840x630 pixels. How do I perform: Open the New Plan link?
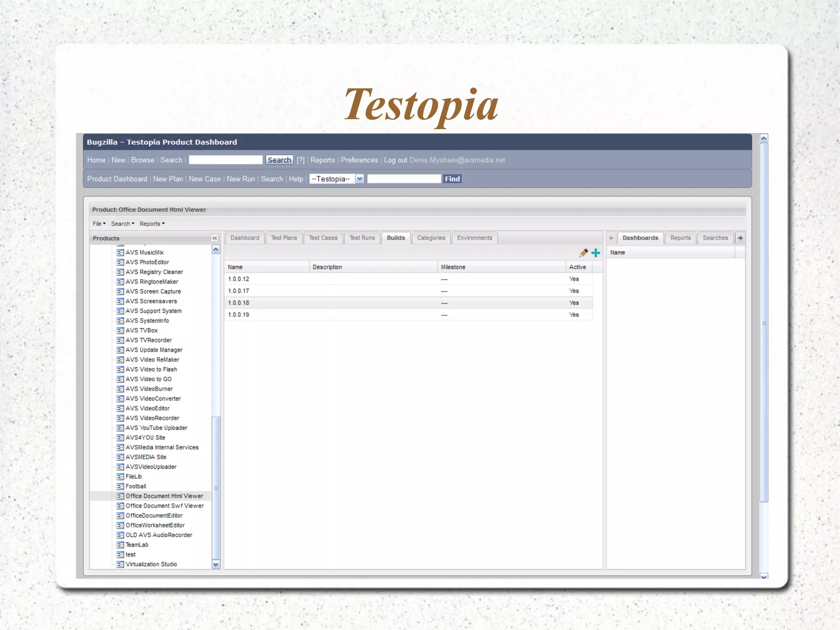(x=168, y=179)
